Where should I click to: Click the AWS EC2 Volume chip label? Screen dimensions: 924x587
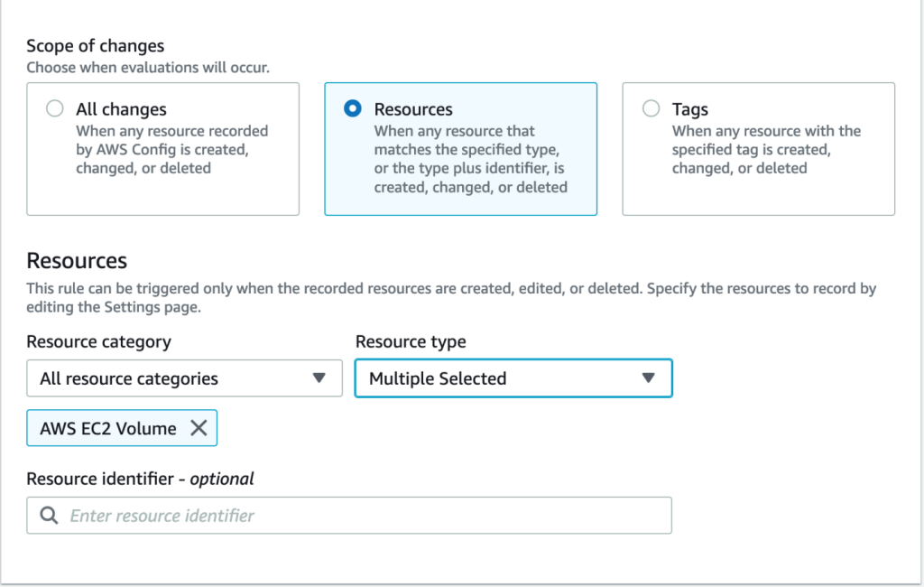coord(108,428)
